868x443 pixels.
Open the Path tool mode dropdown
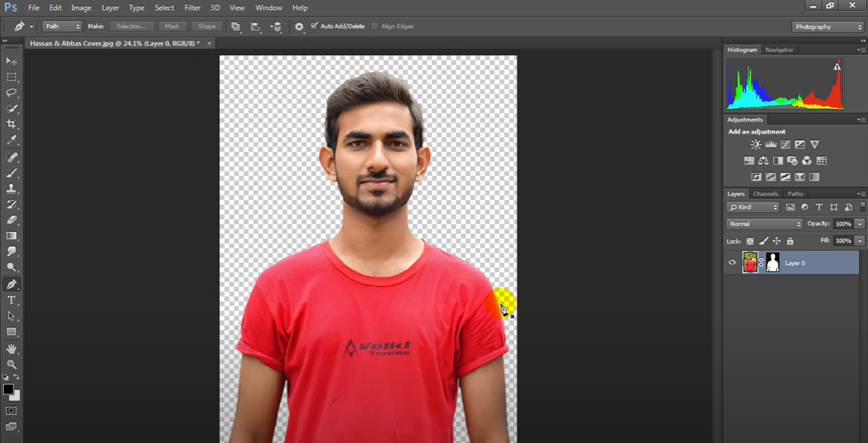click(x=62, y=26)
